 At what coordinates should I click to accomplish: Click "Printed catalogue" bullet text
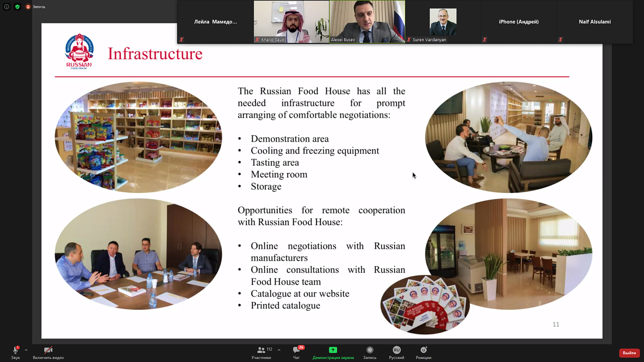pos(286,306)
